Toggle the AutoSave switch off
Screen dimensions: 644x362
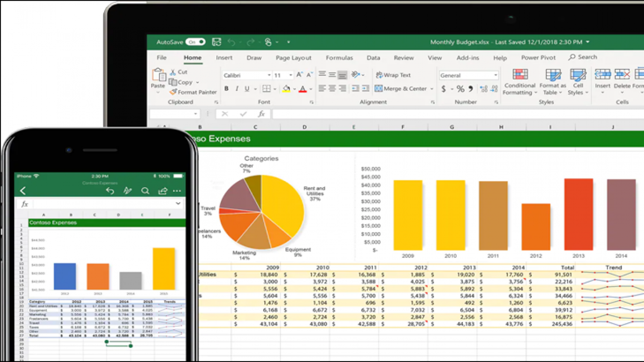[x=195, y=42]
